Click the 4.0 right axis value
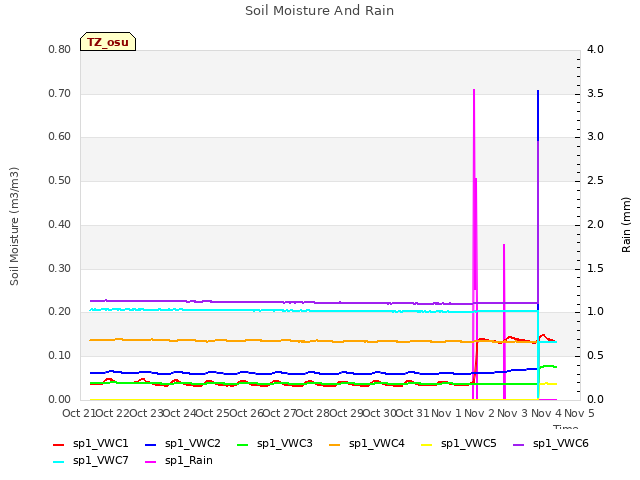Screen dimensions: 640x480 tap(595, 50)
